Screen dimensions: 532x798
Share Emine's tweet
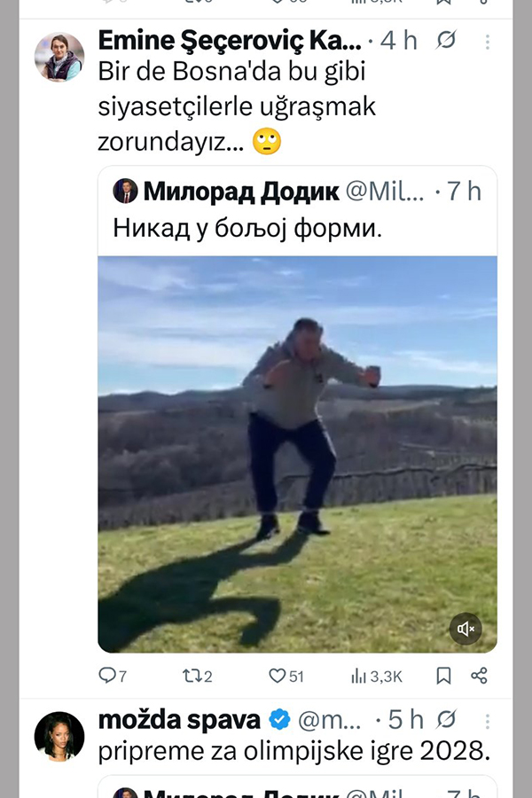click(479, 676)
